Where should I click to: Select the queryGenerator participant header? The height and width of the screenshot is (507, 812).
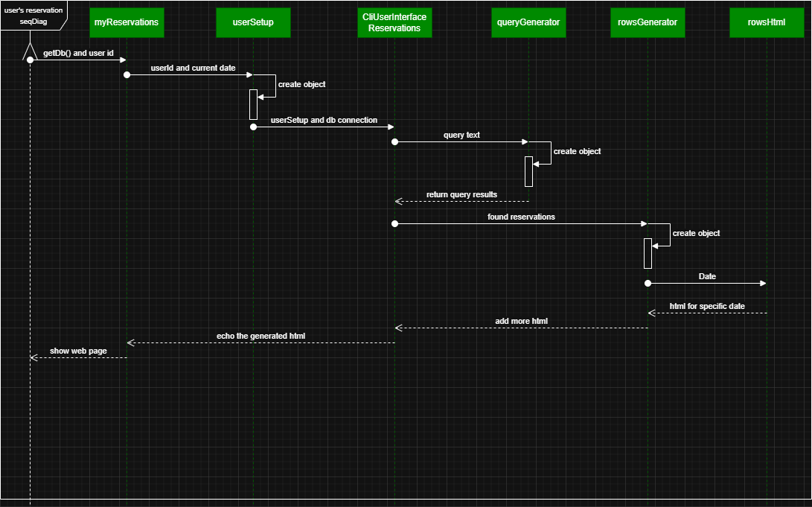tap(528, 22)
